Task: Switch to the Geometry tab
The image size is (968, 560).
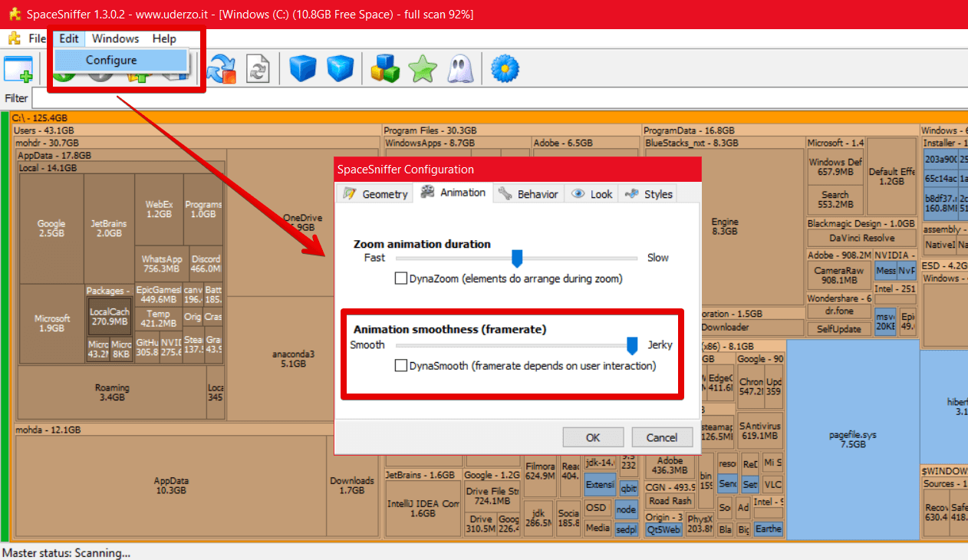Action: (x=375, y=194)
